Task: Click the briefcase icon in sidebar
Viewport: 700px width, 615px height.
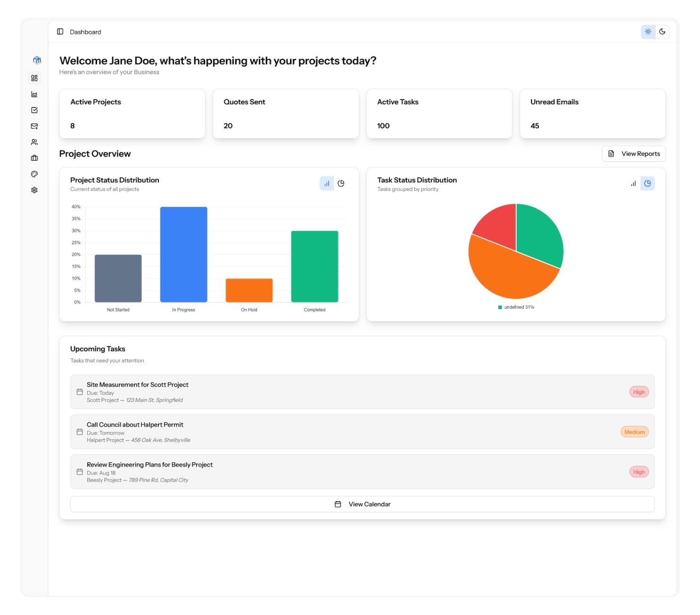Action: (x=34, y=158)
